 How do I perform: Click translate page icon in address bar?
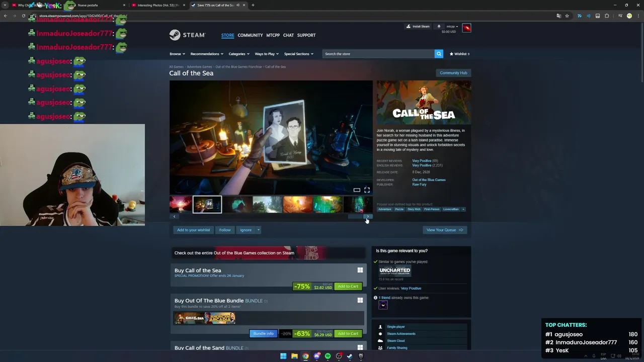click(558, 16)
